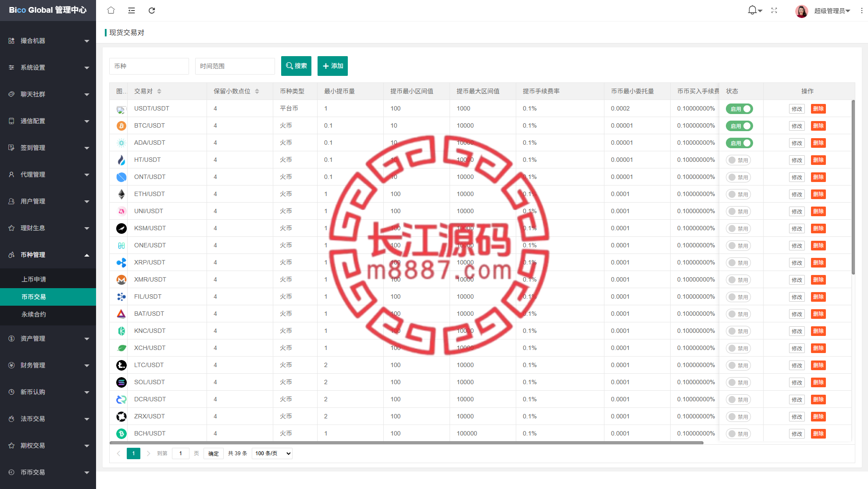Viewport: 868px width, 489px height.
Task: Open the 超级管理员 account dropdown
Action: pos(832,11)
